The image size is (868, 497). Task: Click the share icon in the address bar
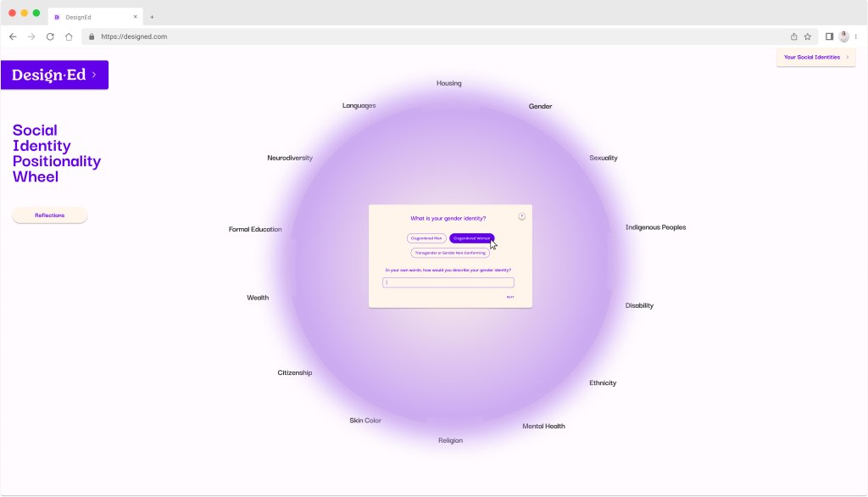point(794,36)
